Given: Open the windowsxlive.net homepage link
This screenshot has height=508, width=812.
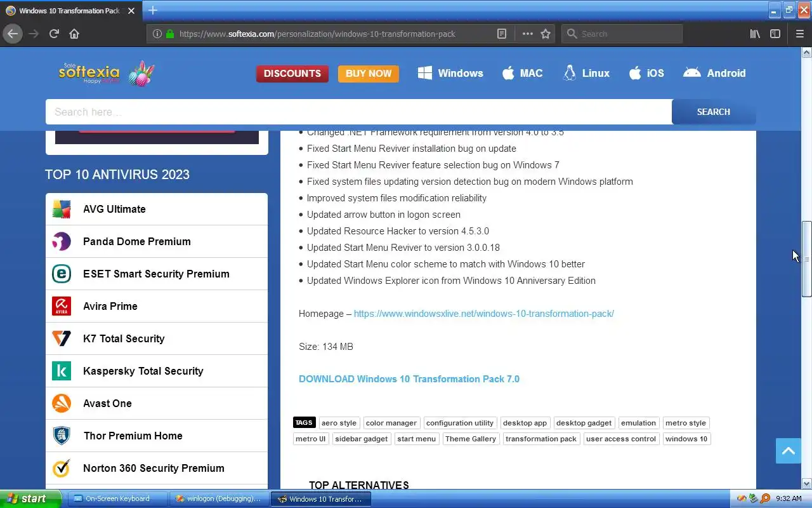Looking at the screenshot, I should tap(484, 314).
